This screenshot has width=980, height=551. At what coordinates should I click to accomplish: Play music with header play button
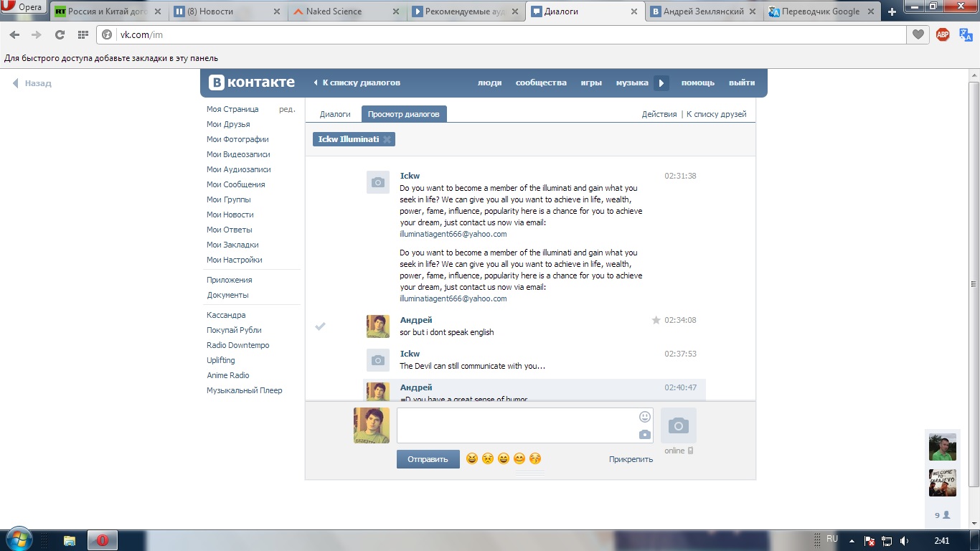pos(661,83)
